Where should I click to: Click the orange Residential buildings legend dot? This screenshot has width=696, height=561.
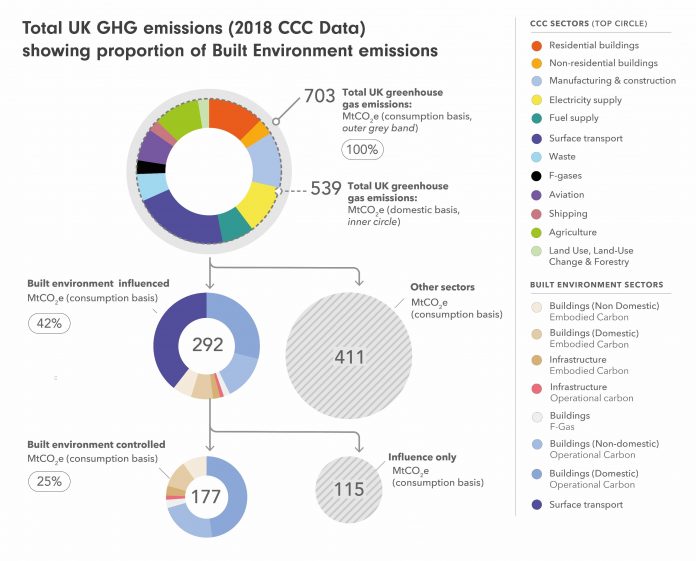(537, 45)
